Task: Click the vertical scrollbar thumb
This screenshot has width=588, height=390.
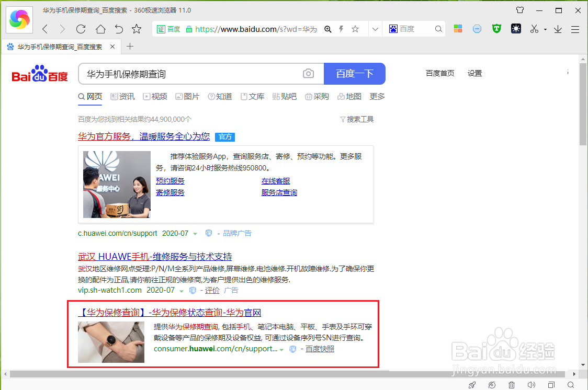Action: click(583, 104)
